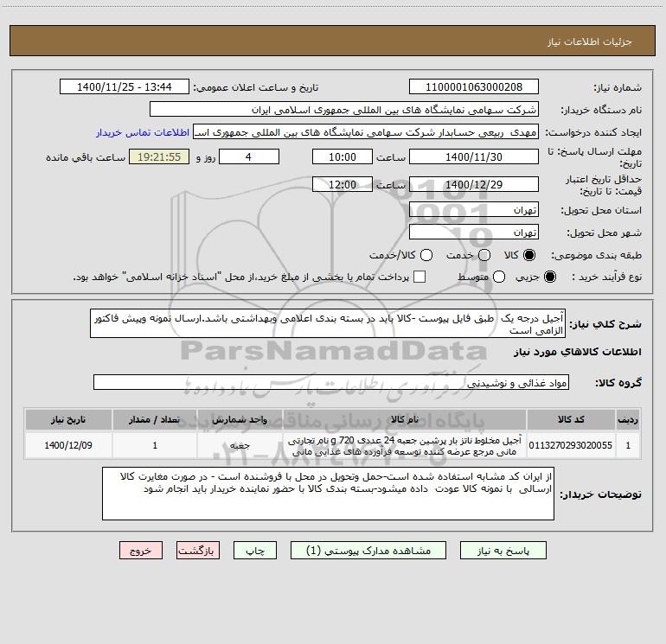666x644 pixels.
Task: Click the خروج exit button
Action: (x=141, y=551)
